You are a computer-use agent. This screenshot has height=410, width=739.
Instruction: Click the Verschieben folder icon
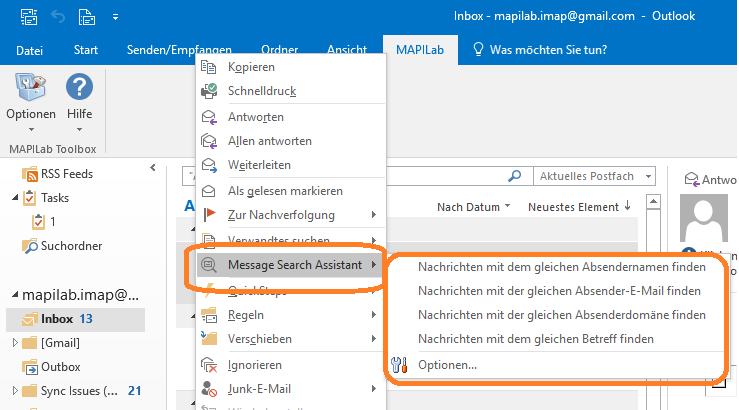pos(209,338)
